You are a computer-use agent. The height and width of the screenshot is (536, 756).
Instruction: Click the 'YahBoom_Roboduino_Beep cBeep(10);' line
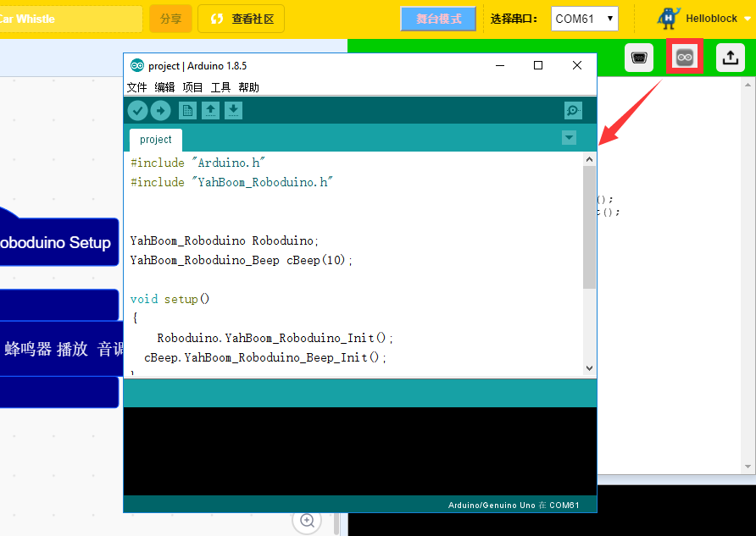242,260
